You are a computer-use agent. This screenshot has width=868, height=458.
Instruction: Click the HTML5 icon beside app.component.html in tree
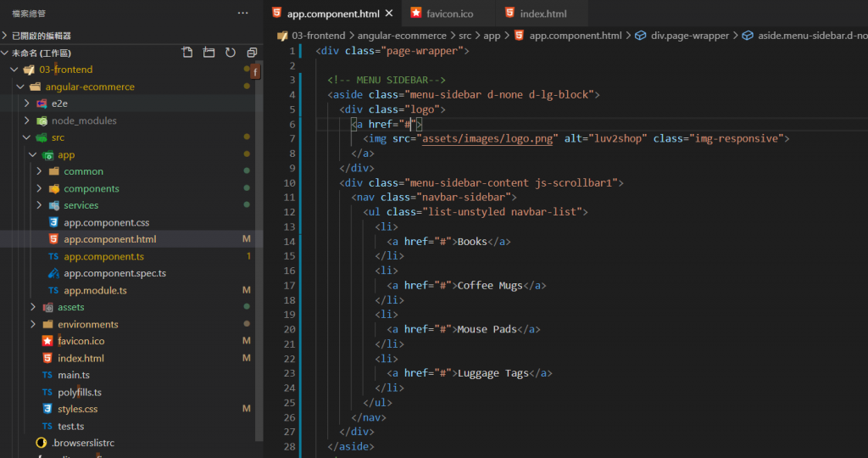53,239
